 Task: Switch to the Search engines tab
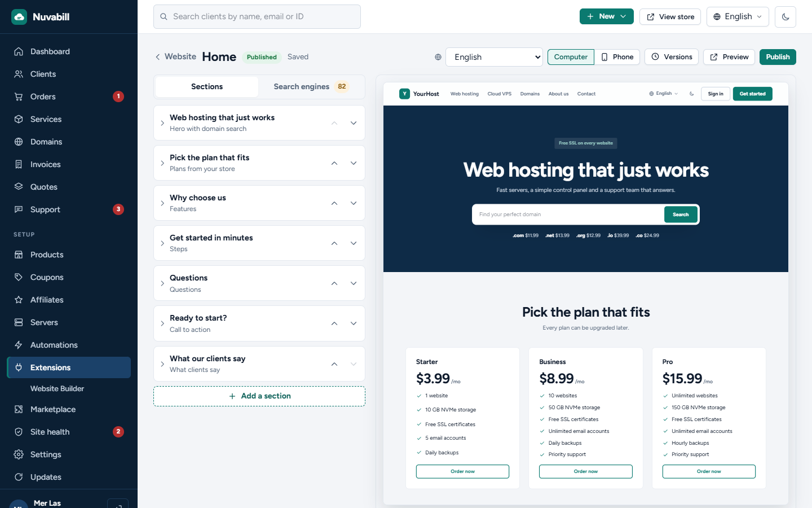311,86
